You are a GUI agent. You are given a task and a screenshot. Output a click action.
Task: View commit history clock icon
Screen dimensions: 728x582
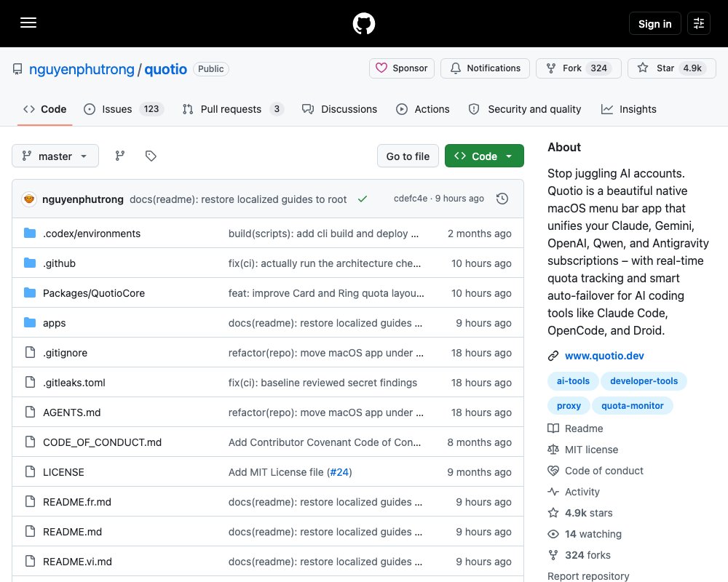(x=502, y=199)
